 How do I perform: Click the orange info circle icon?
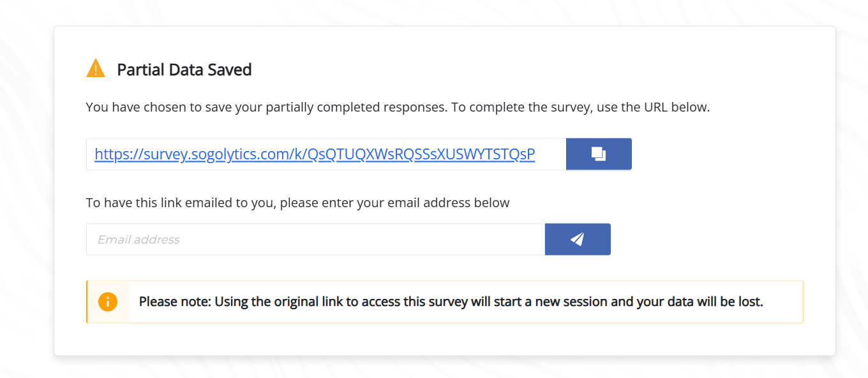(x=108, y=302)
